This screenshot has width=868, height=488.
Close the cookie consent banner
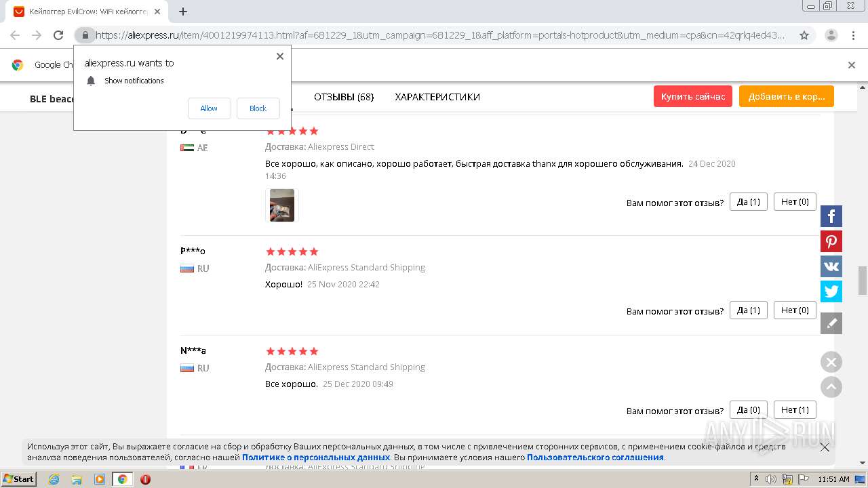(x=825, y=447)
